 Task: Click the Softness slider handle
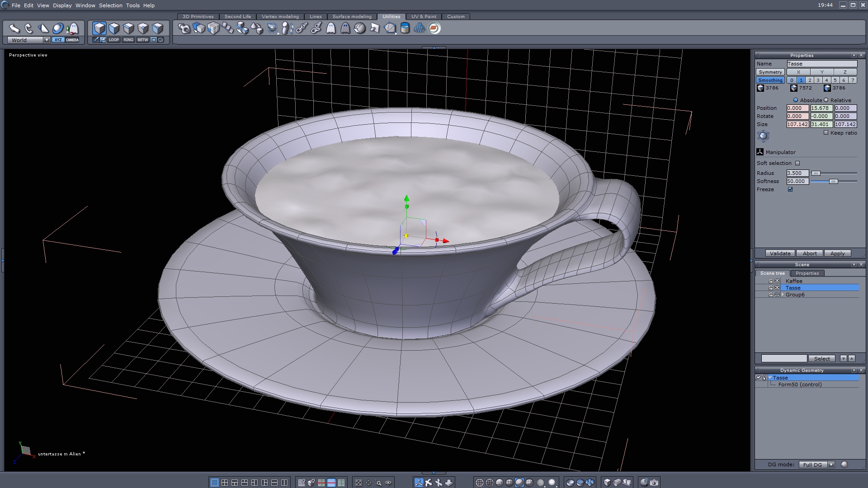833,181
